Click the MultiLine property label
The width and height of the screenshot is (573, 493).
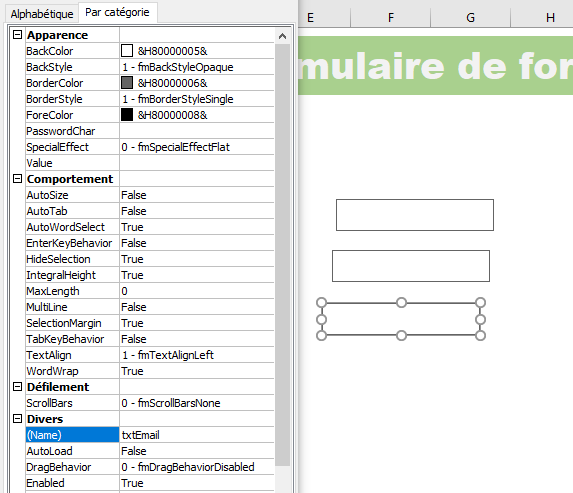click(72, 307)
